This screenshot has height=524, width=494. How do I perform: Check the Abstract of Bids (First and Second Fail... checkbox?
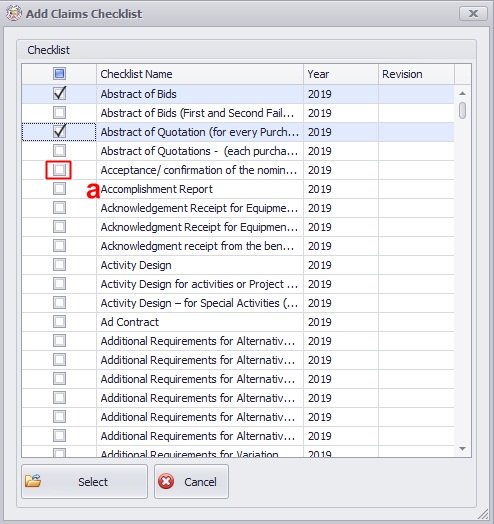click(x=59, y=113)
